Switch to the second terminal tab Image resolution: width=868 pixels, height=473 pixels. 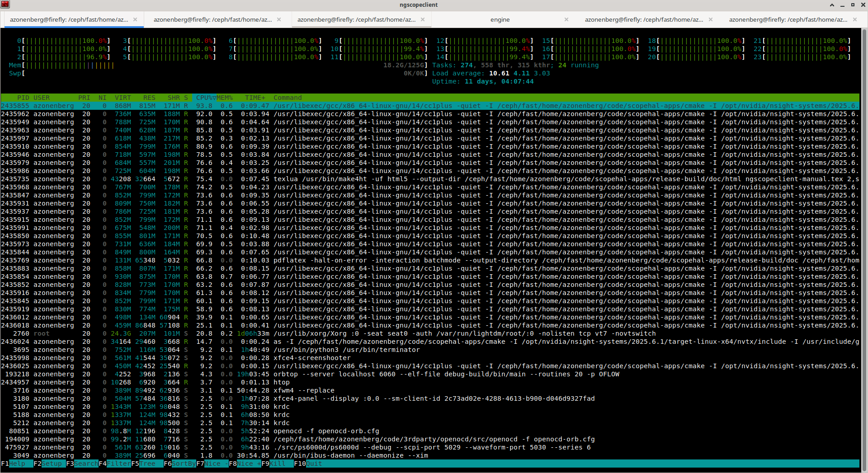click(x=212, y=19)
